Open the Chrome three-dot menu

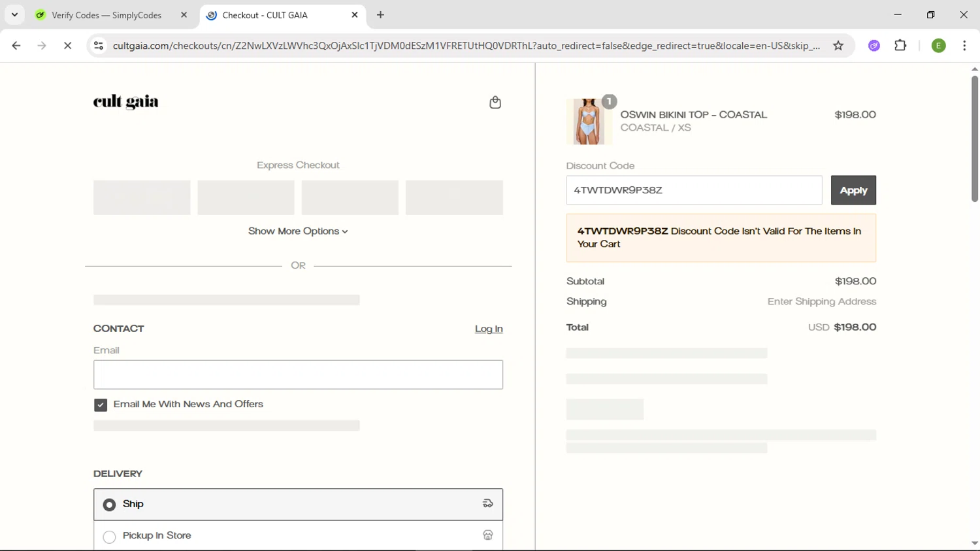(964, 46)
